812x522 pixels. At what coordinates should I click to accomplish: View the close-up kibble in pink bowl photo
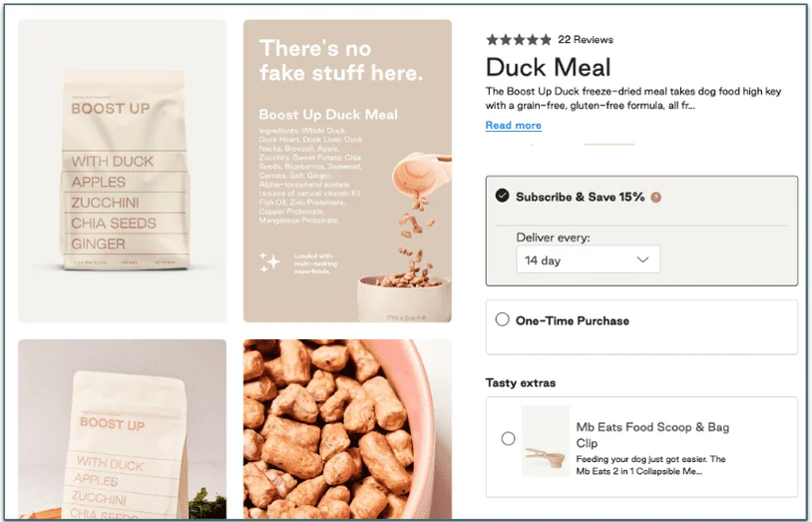(347, 430)
